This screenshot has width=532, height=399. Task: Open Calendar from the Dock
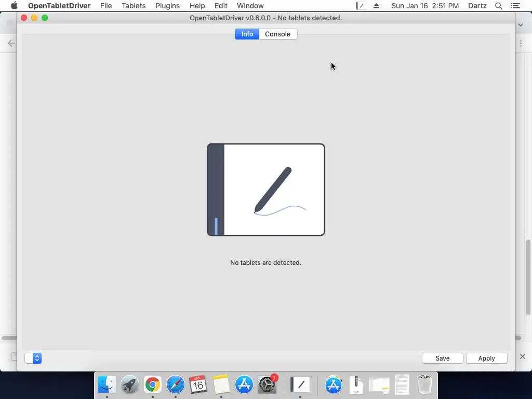[x=198, y=384]
